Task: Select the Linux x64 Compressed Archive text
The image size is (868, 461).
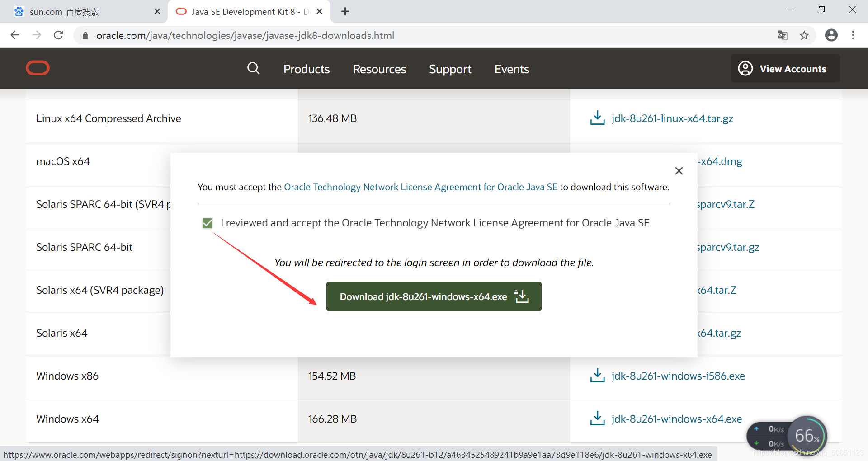Action: click(x=108, y=118)
